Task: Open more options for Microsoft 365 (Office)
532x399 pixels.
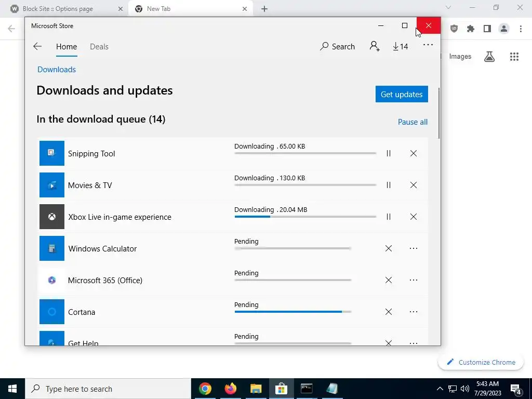Action: 413,280
